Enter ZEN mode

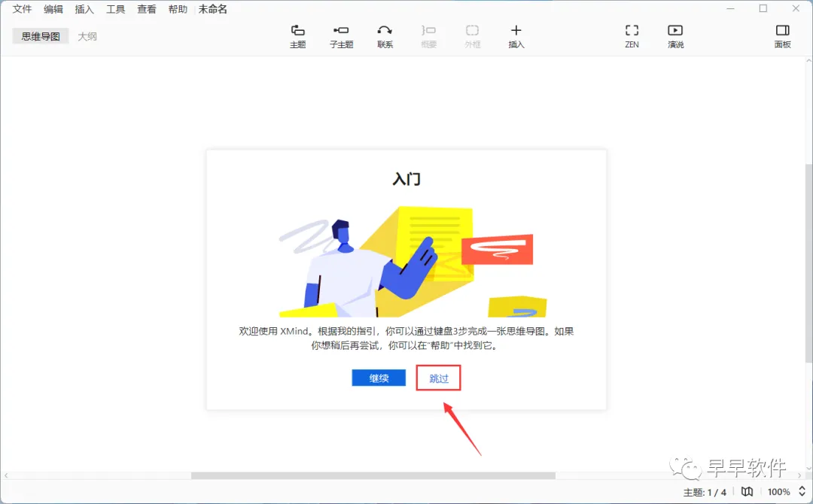pyautogui.click(x=632, y=36)
